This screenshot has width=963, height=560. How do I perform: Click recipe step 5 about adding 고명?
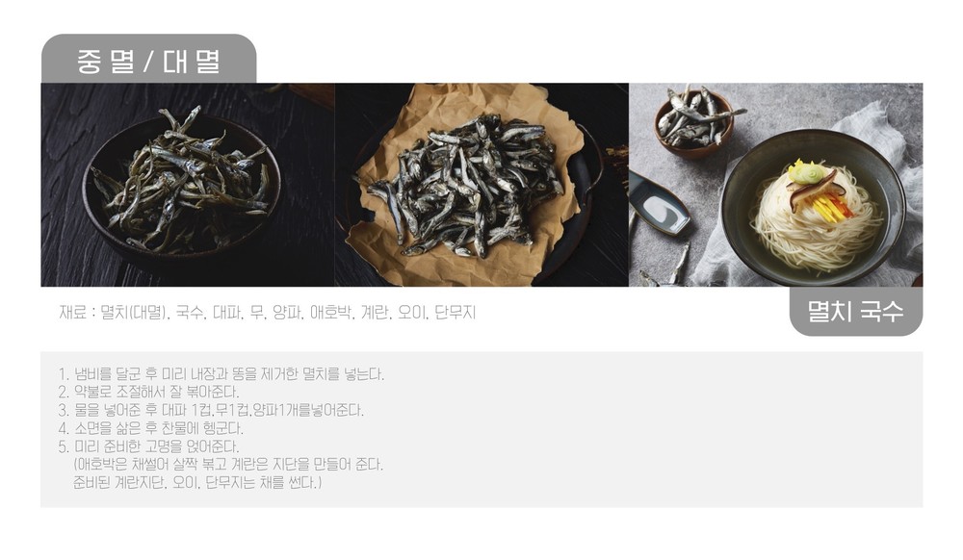coord(148,446)
